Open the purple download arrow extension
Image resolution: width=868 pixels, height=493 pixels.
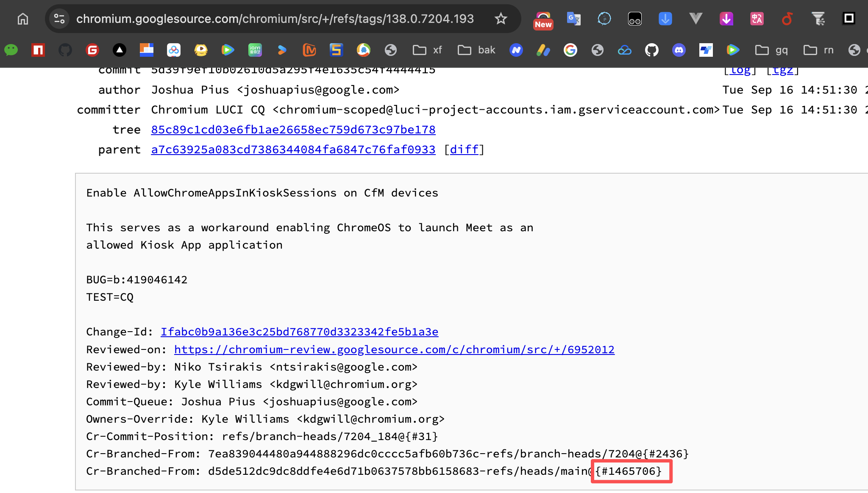click(x=726, y=19)
